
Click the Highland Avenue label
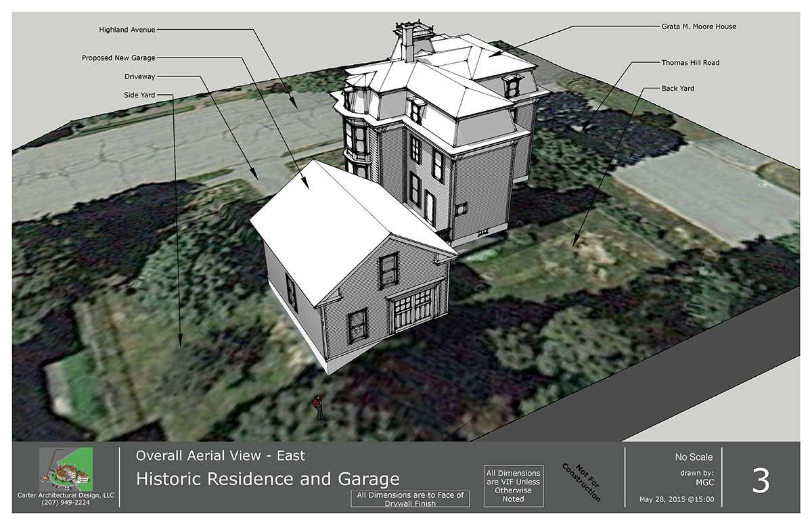pos(127,30)
